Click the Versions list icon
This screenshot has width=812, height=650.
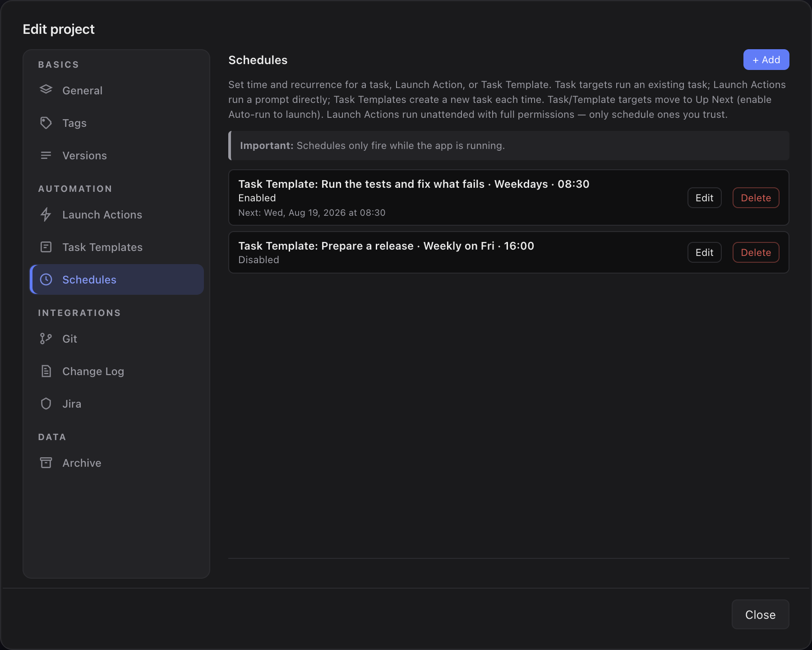pos(46,155)
